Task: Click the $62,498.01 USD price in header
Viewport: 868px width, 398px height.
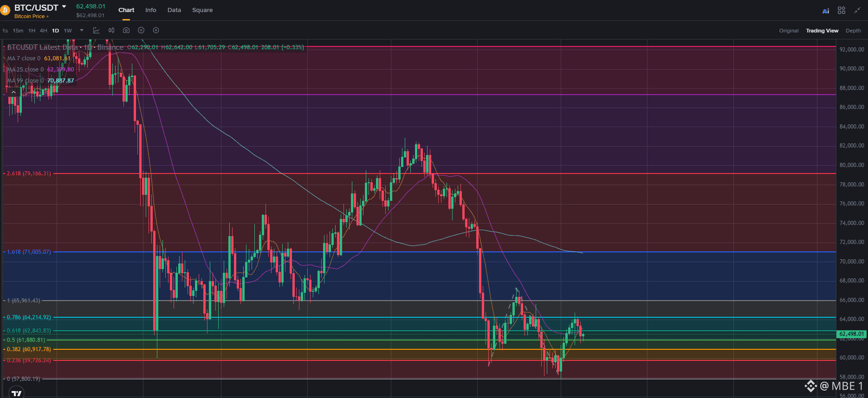Action: point(91,15)
